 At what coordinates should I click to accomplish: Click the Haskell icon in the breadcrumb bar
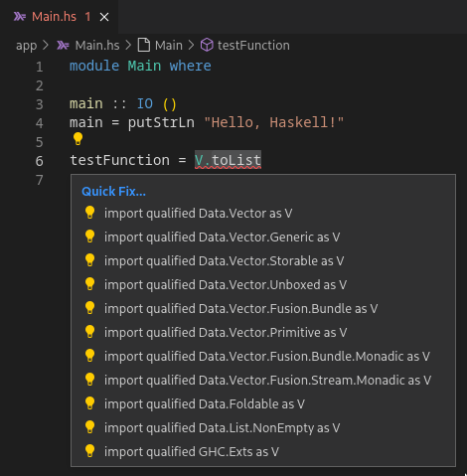tap(63, 45)
